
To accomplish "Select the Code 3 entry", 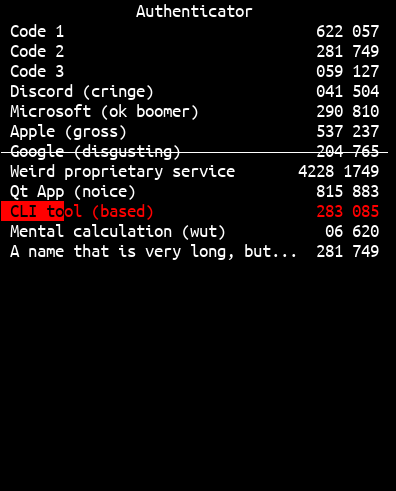I will (195, 71).
